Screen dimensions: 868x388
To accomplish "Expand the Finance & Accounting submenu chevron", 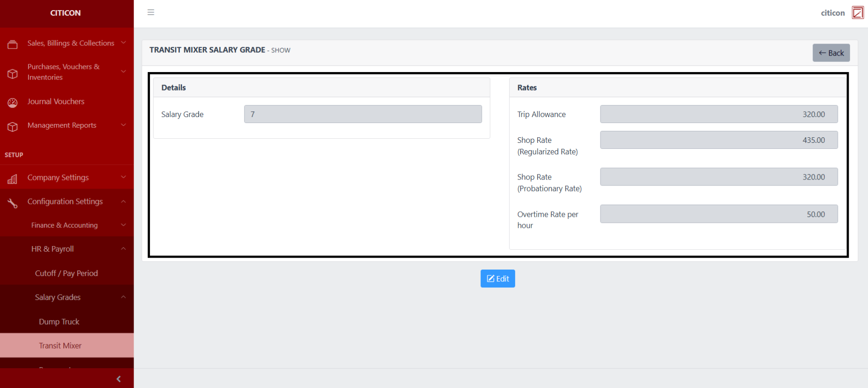I will (x=123, y=225).
